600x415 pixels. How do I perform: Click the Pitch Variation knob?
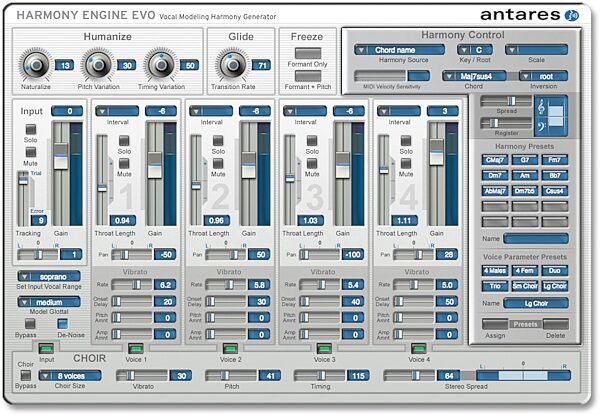99,65
